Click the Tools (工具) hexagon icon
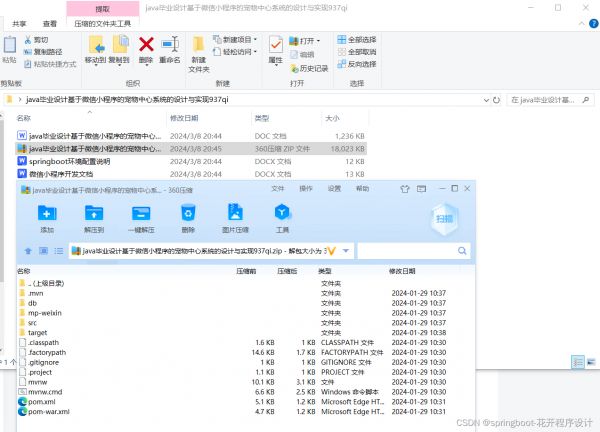Viewport: 600px width, 432px height. click(x=282, y=212)
